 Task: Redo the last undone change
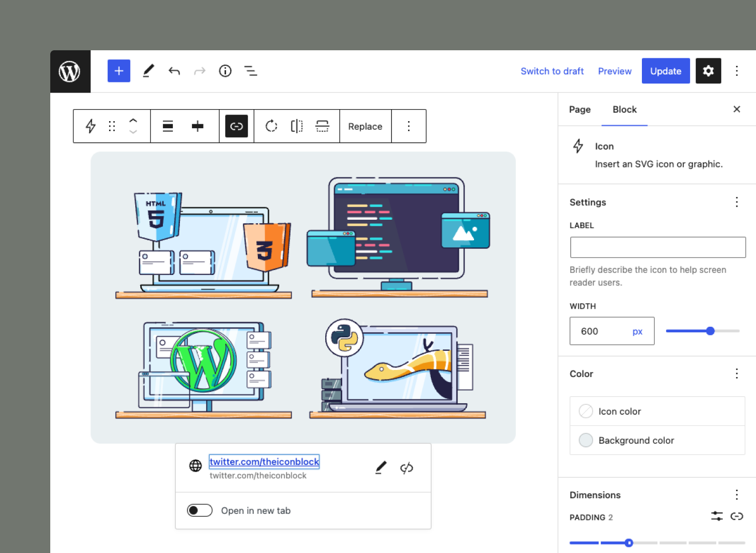(x=200, y=71)
